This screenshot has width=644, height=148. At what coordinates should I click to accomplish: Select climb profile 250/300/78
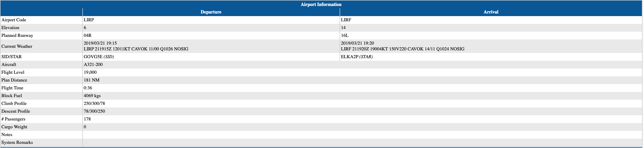[94, 103]
